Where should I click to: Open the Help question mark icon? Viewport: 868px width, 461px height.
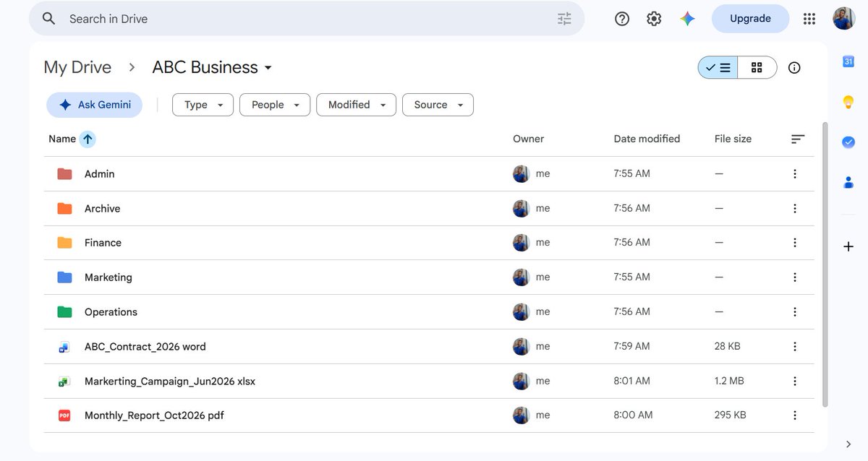click(x=622, y=19)
